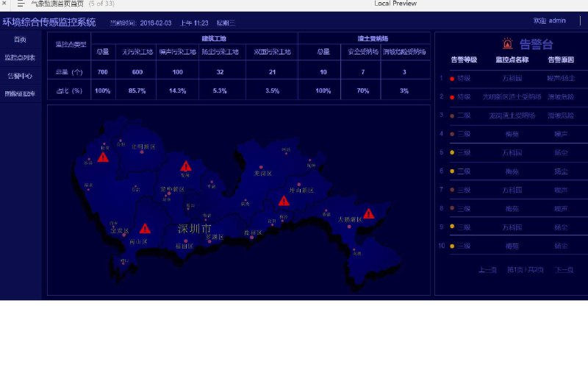
Task: Click the 21 count cell
Action: pos(272,72)
